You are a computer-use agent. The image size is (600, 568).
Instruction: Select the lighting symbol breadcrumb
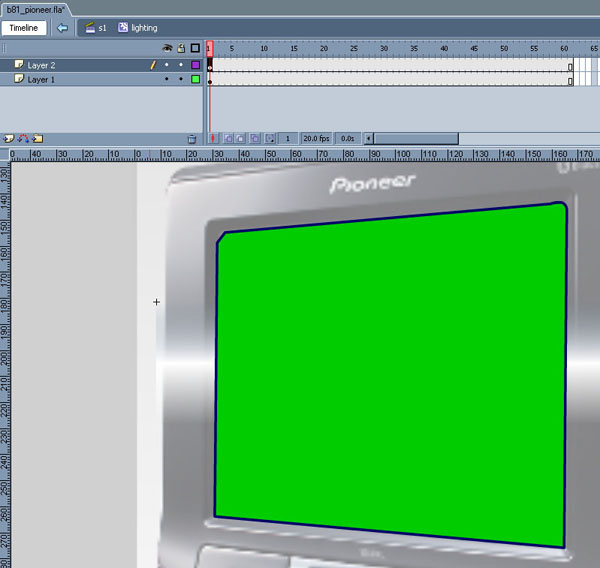coord(144,28)
